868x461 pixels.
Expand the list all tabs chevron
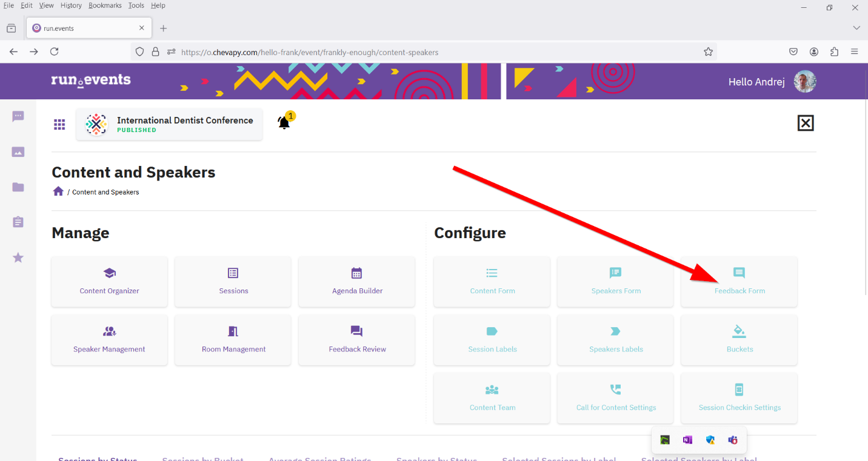(856, 28)
